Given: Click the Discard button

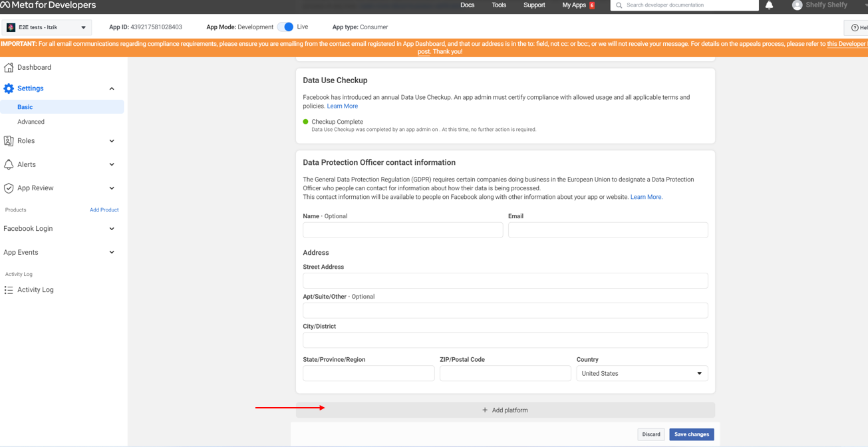Looking at the screenshot, I should pos(651,434).
